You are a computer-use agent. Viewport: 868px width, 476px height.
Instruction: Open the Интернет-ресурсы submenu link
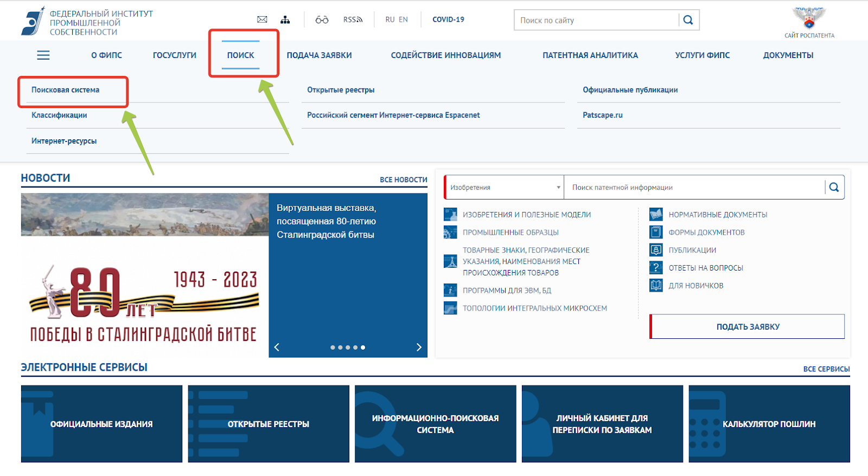[64, 141]
